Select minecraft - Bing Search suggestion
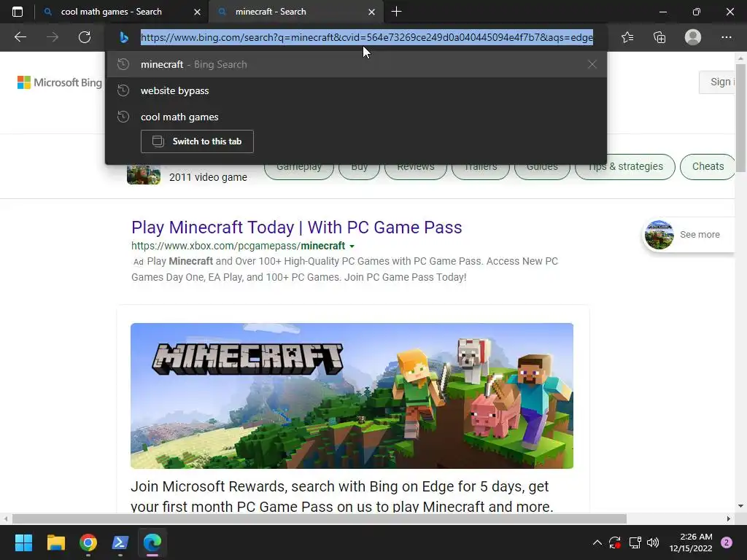This screenshot has height=560, width=747. [356, 64]
